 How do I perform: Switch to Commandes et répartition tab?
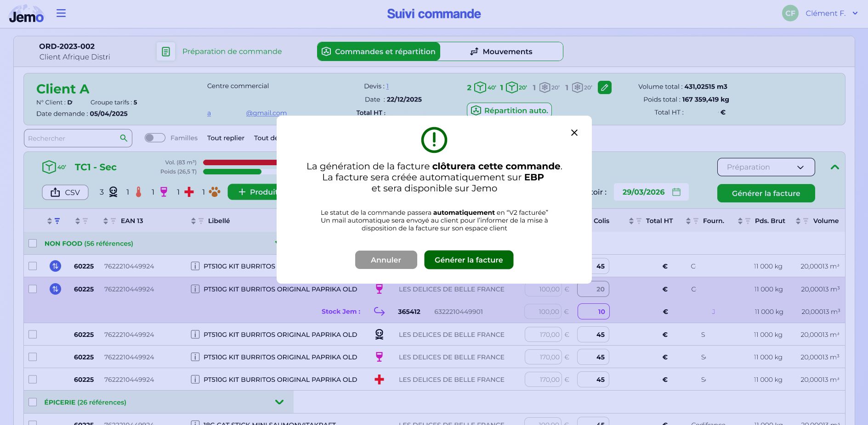point(379,51)
